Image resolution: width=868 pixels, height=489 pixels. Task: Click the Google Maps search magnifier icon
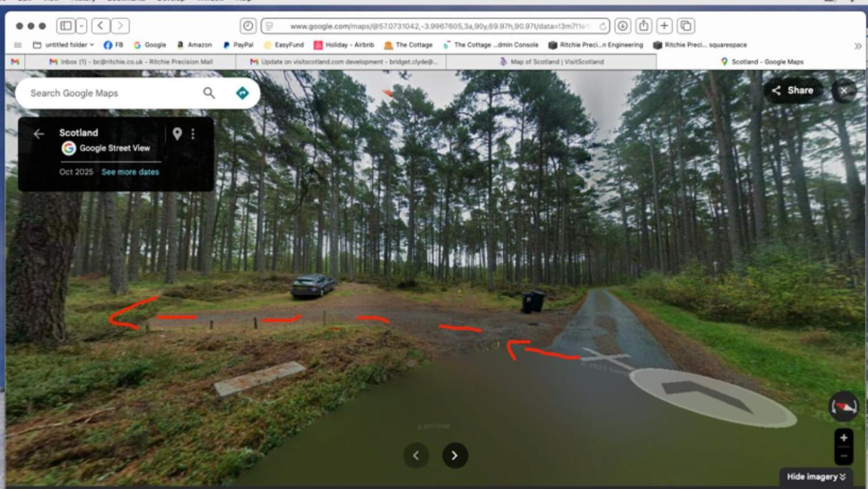tap(209, 93)
